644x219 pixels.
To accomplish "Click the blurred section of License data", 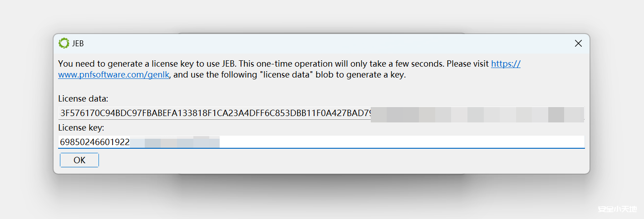I will tap(477, 114).
